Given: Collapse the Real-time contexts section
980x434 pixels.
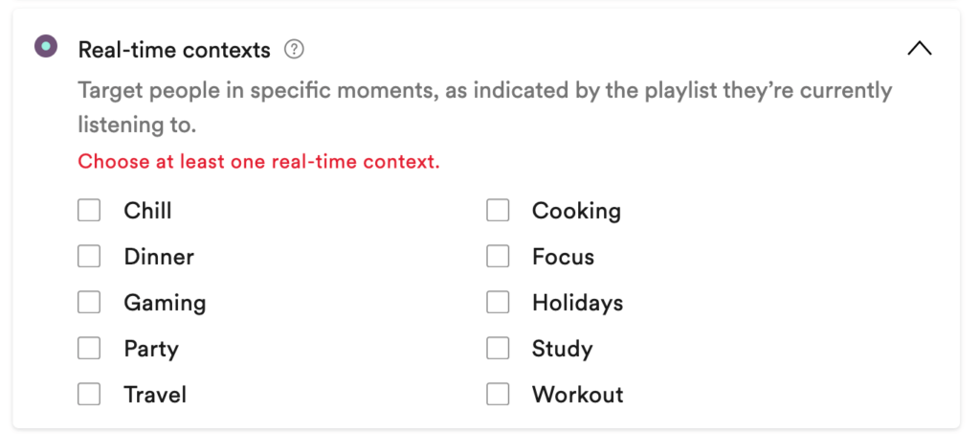Looking at the screenshot, I should coord(919,49).
